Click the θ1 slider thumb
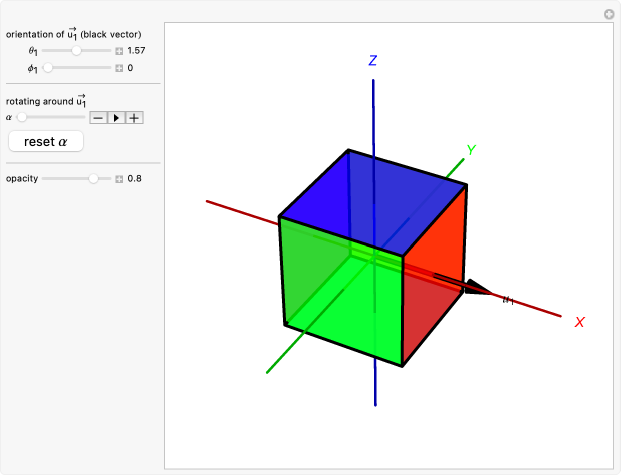 (x=76, y=50)
